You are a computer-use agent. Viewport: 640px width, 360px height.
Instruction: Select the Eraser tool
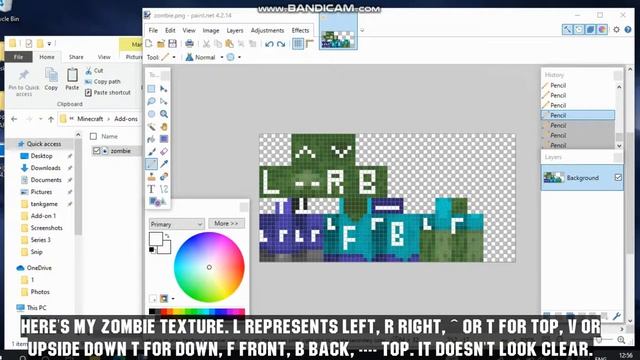(x=164, y=152)
